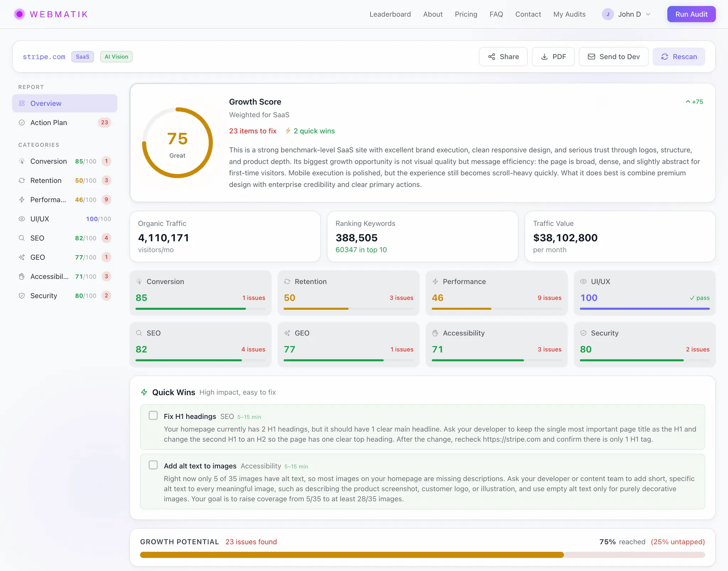
Task: Click the '60347 in top 10' text
Action: click(x=361, y=250)
